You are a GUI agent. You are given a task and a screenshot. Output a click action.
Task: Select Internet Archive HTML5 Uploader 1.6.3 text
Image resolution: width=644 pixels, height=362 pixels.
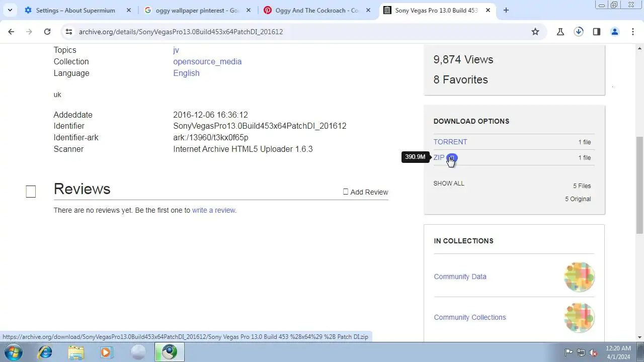[243, 149]
